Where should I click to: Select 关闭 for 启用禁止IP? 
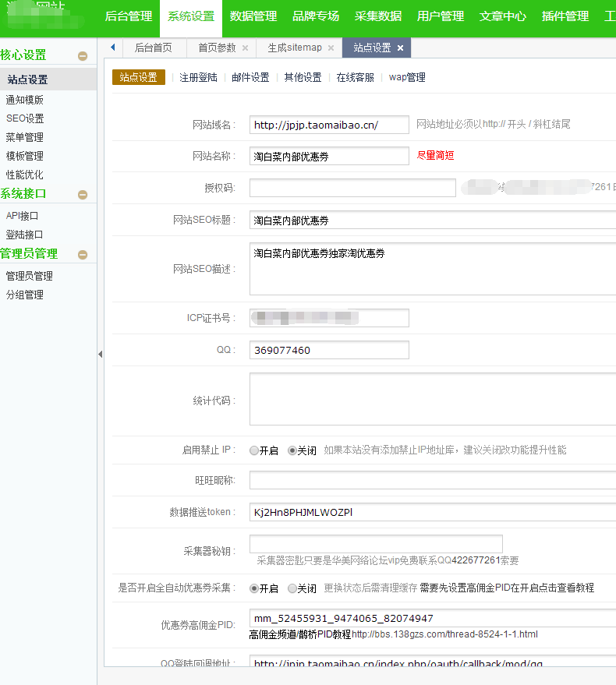pyautogui.click(x=292, y=450)
